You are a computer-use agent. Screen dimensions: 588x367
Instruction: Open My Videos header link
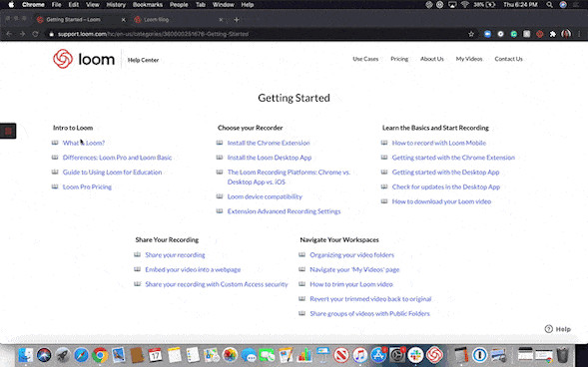point(469,59)
